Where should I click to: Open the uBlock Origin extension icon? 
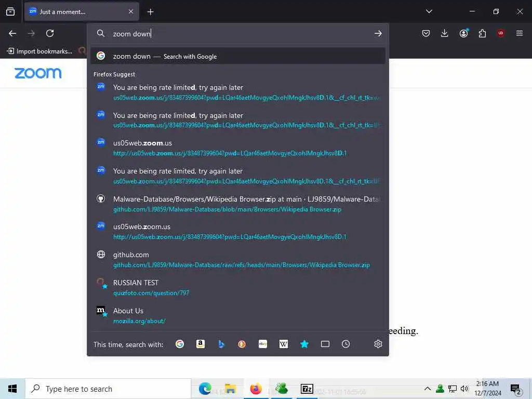click(x=501, y=33)
